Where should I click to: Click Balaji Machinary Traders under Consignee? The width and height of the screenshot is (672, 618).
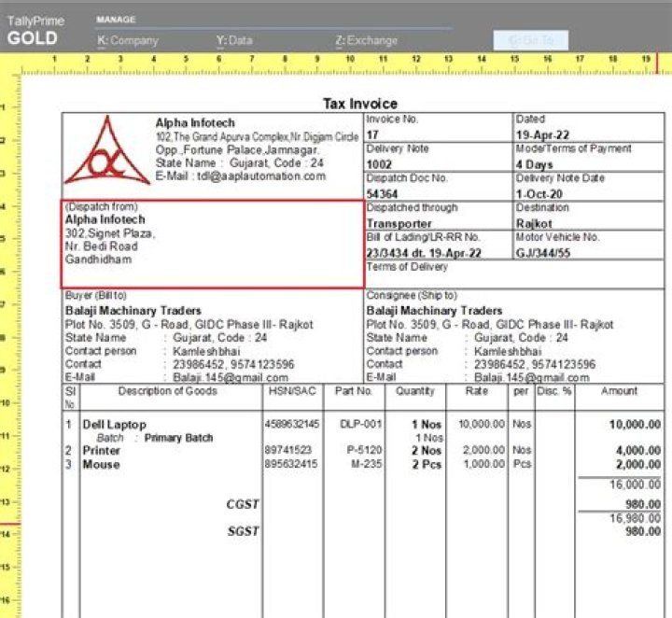tap(434, 311)
